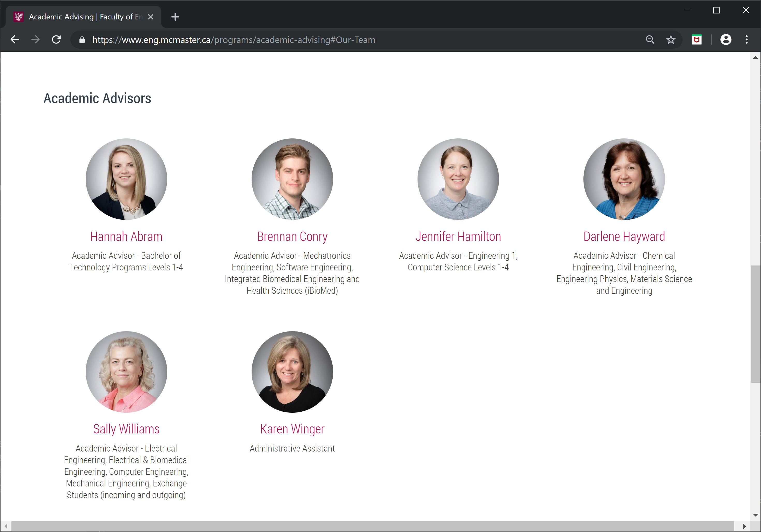This screenshot has height=532, width=761.
Task: Click the page title Academic Advisors heading
Action: 98,98
